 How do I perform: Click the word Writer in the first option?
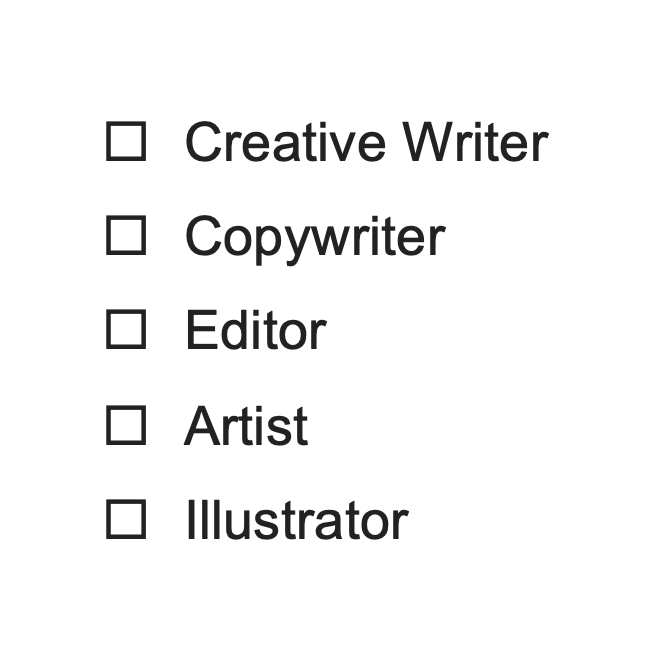point(475,142)
